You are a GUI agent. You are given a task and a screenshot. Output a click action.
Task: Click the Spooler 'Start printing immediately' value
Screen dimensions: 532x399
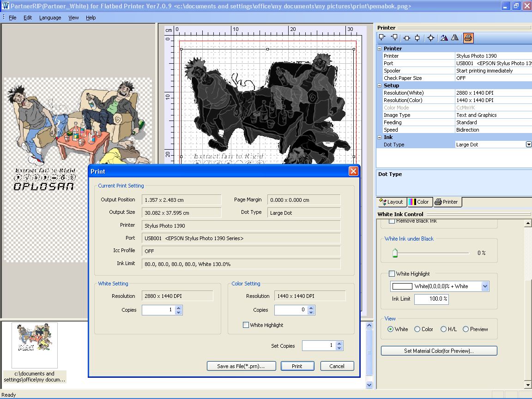click(x=493, y=71)
